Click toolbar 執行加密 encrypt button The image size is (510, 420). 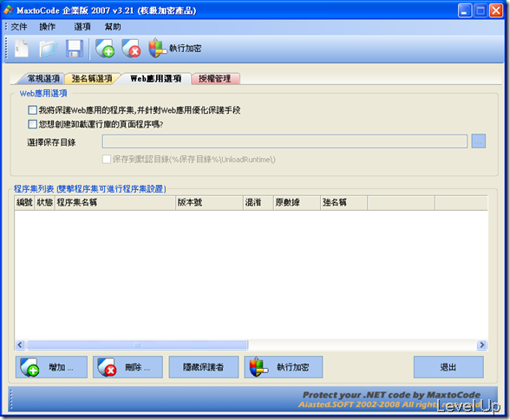174,48
